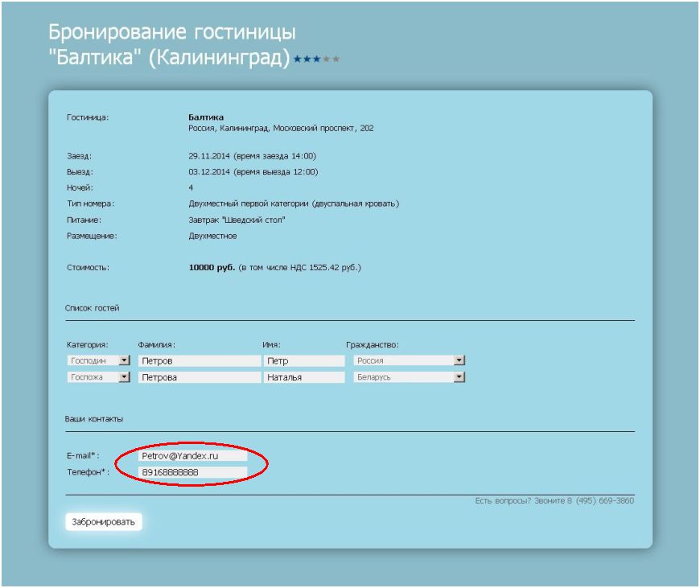The width and height of the screenshot is (700, 588).
Task: Click the hotel star rating icons
Action: 316,60
